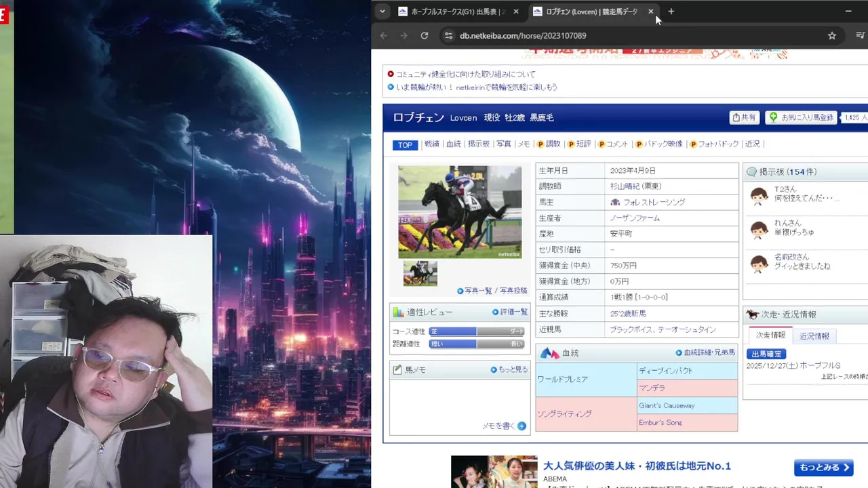The width and height of the screenshot is (868, 488).
Task: Click the owner silks icon beside フォレストレーシング
Action: coord(615,202)
